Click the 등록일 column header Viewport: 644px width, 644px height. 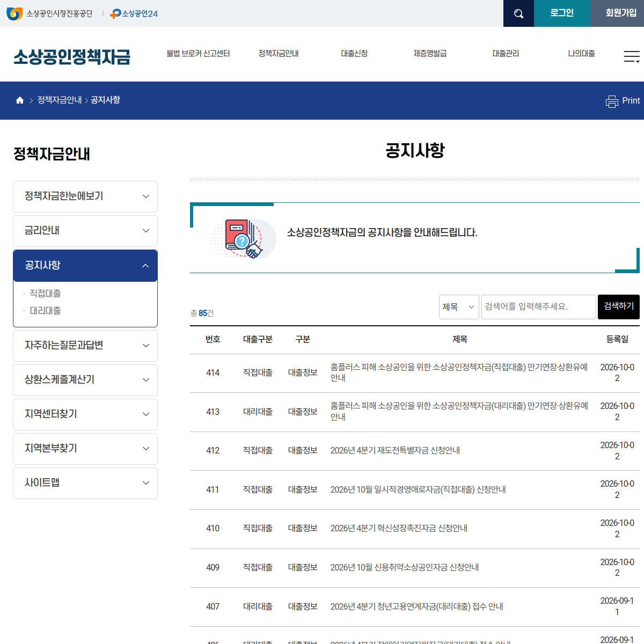pos(617,340)
